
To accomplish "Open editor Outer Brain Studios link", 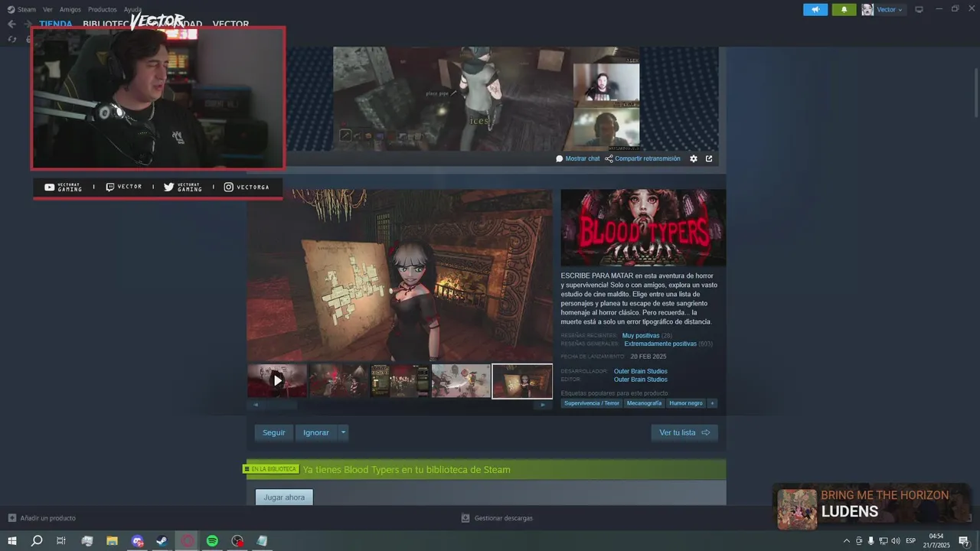I will (x=641, y=380).
